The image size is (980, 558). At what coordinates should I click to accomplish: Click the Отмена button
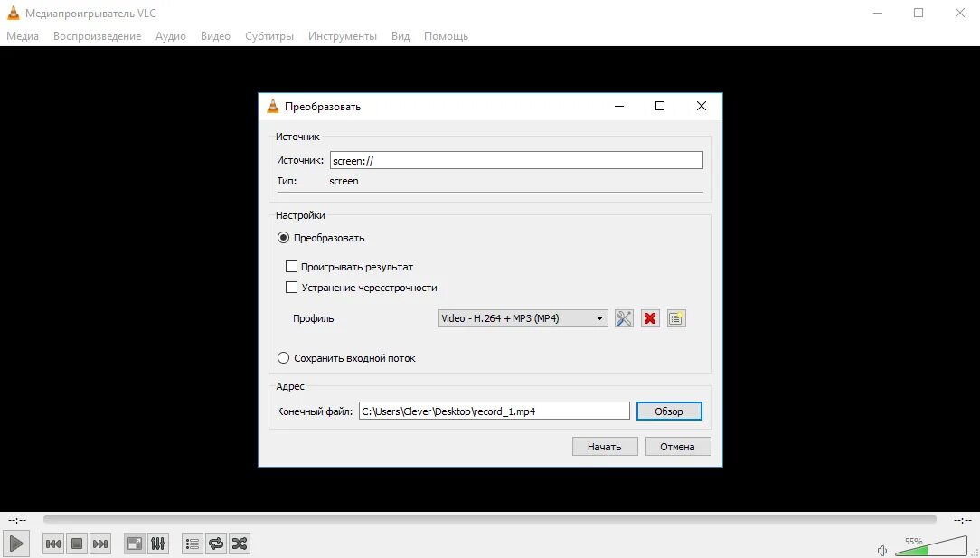coord(677,447)
